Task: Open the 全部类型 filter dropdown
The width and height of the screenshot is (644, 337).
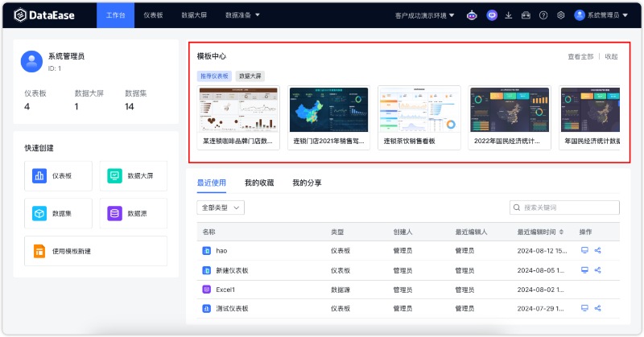Action: 221,208
